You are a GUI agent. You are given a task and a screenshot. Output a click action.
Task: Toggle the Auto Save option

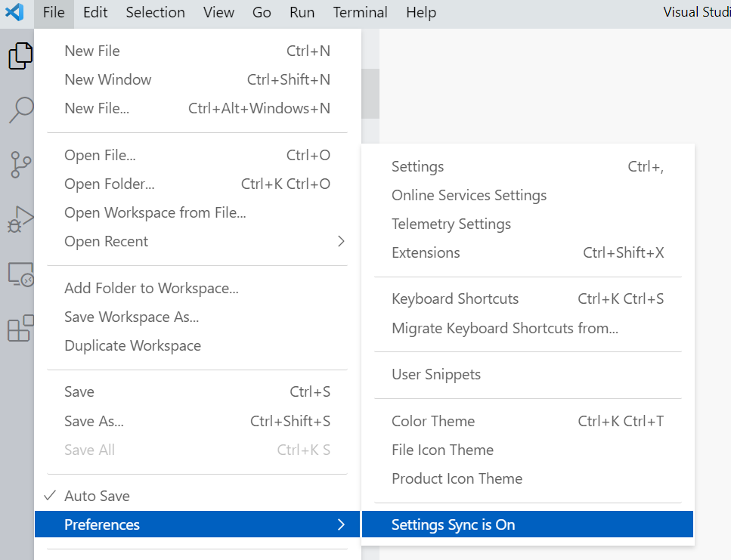[97, 496]
